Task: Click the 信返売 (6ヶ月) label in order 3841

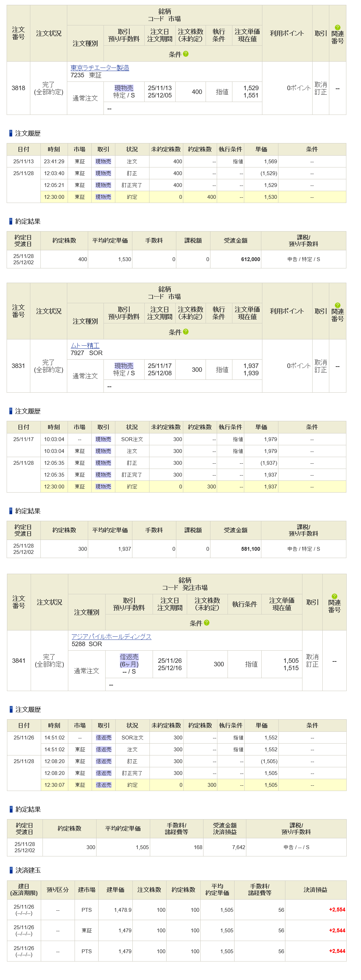Action: [129, 660]
